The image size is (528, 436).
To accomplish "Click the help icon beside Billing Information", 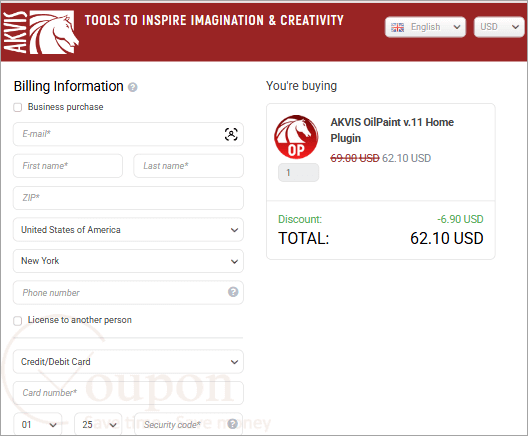I will pos(133,87).
